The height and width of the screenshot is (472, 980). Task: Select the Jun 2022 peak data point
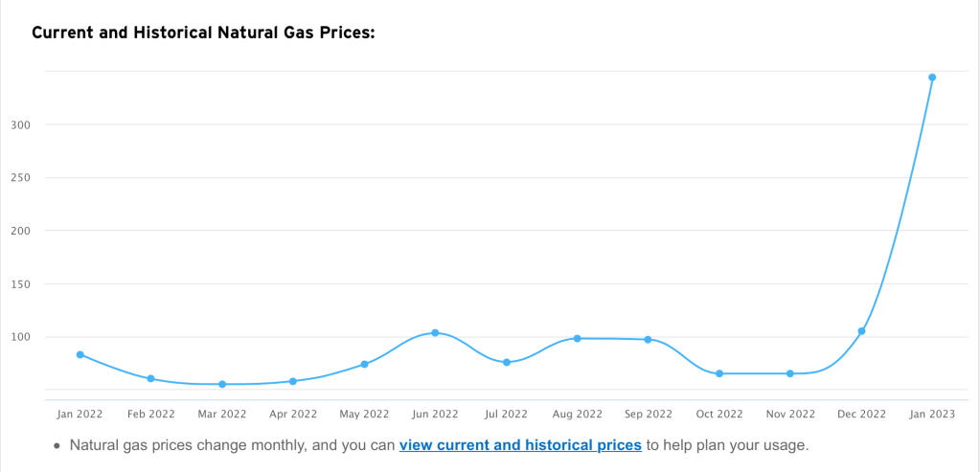click(435, 332)
